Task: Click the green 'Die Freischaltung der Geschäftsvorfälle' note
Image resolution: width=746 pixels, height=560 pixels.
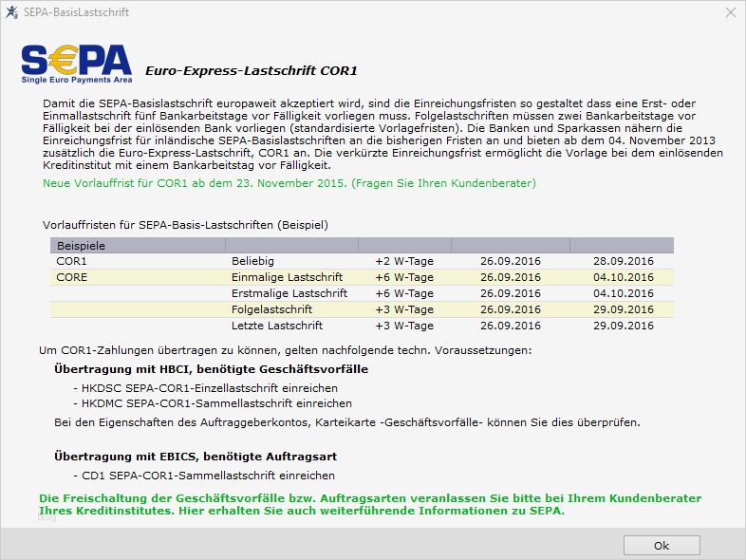Action: [x=370, y=505]
